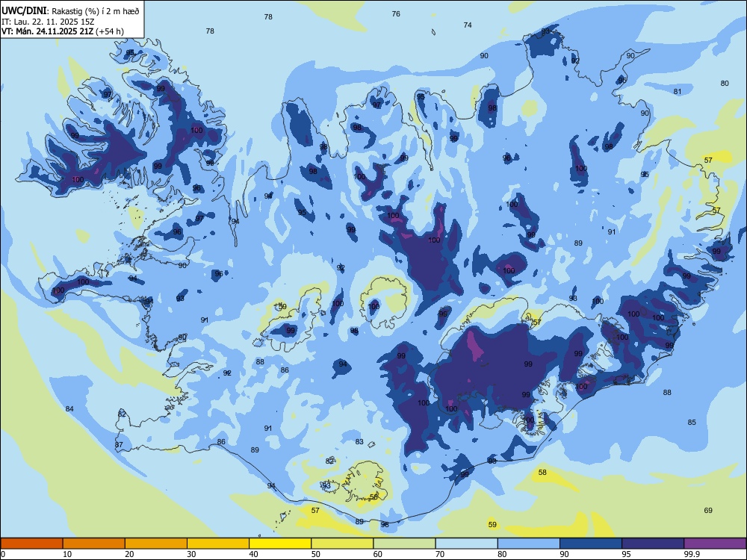
Task: Click the 'UWC/DINI: Rakastig (%) í 2 m hæð' title
Action: click(x=70, y=10)
